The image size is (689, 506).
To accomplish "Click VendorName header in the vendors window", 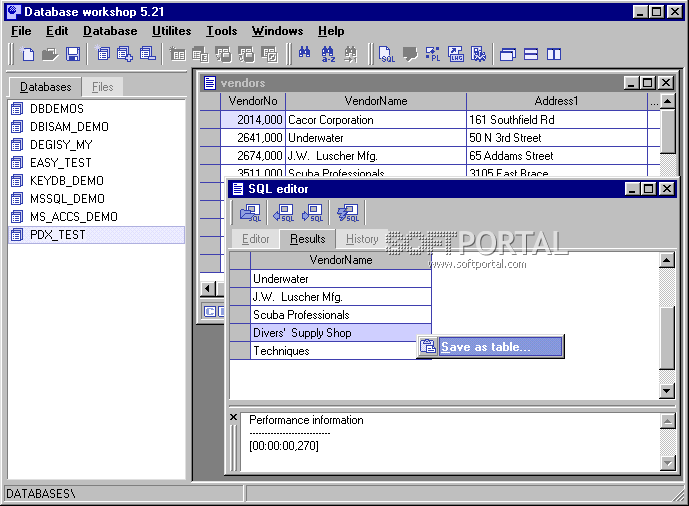I will [376, 101].
